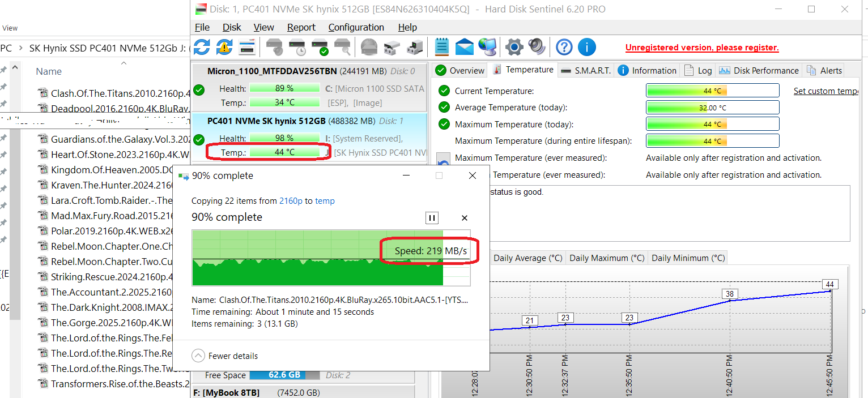The image size is (868, 398).
Task: Click file icon beside Polar.2019 in Explorer
Action: 42,230
